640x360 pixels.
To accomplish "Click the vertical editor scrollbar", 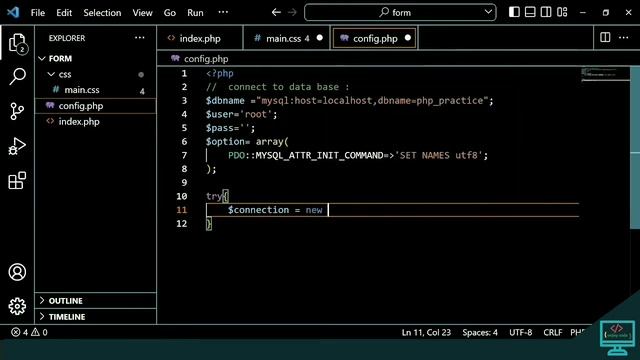I will tap(635, 148).
